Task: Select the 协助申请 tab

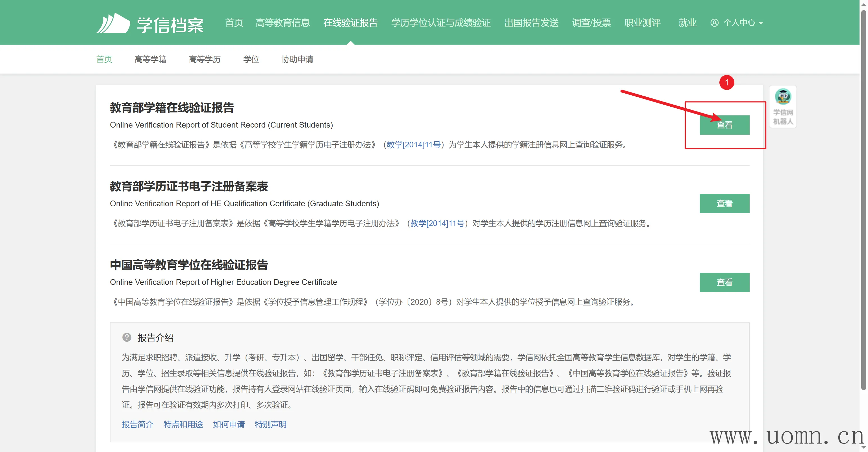Action: coord(297,59)
